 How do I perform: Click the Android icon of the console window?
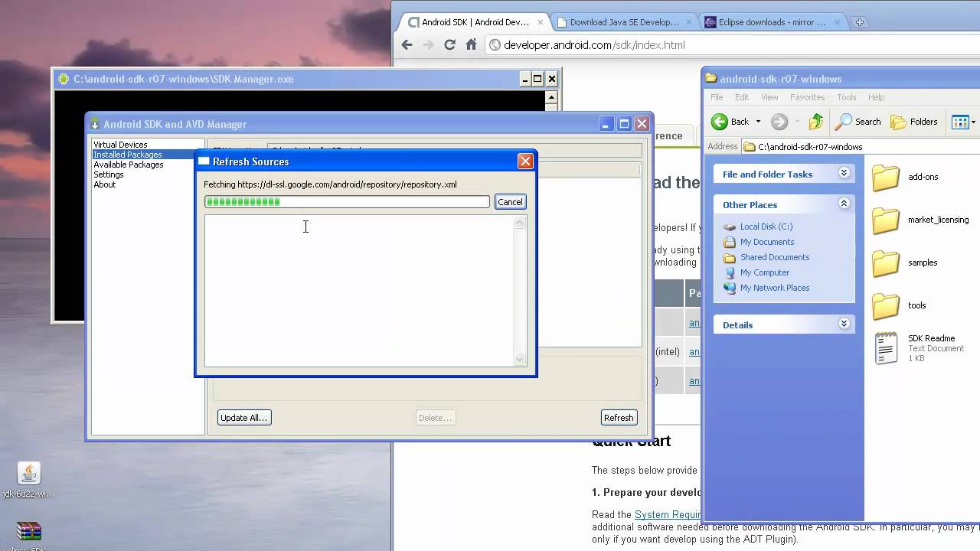pyautogui.click(x=64, y=79)
